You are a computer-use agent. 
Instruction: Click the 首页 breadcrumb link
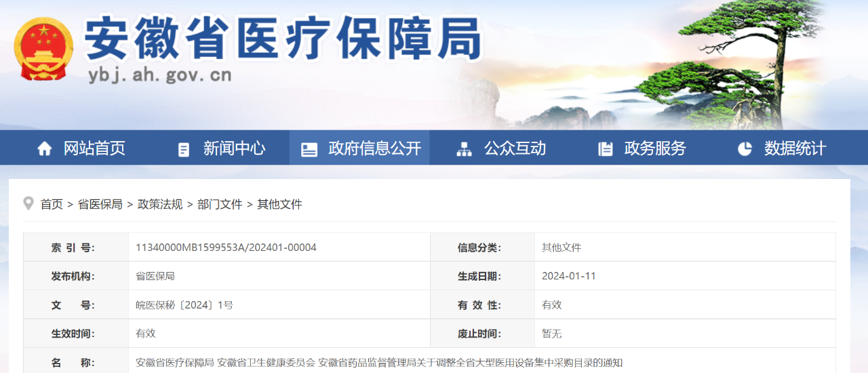(52, 204)
